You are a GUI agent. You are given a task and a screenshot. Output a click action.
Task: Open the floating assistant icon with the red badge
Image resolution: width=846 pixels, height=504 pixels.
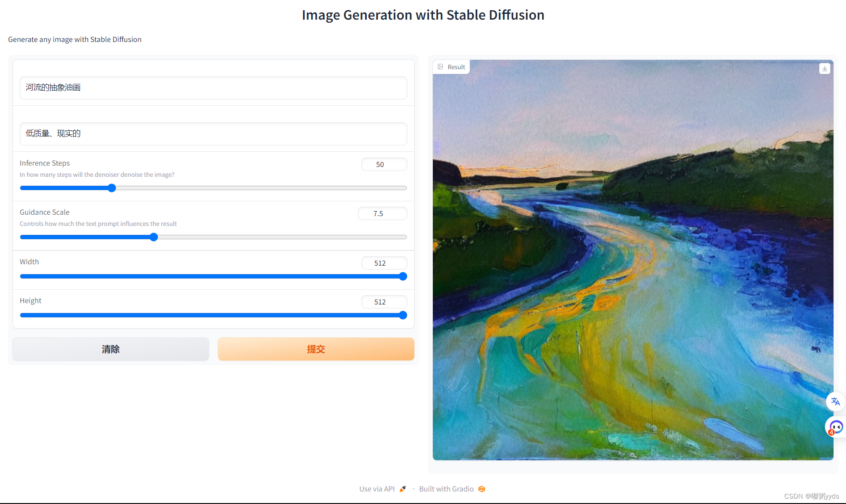pyautogui.click(x=835, y=427)
